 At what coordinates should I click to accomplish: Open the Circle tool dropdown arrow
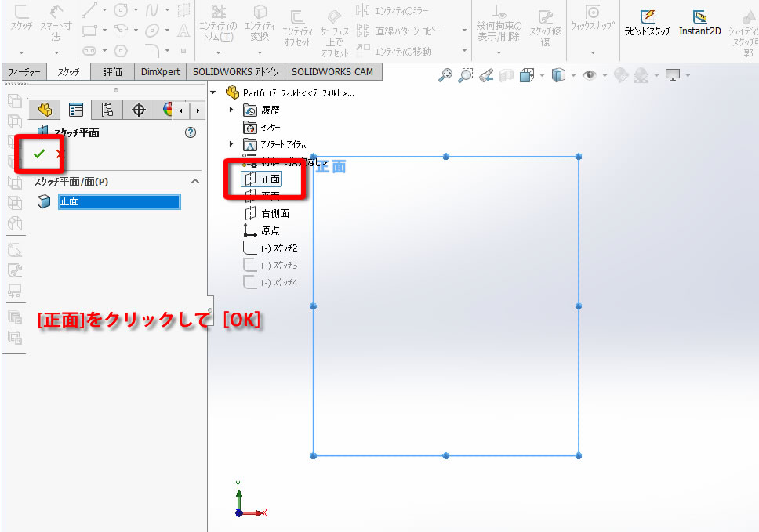tap(136, 9)
